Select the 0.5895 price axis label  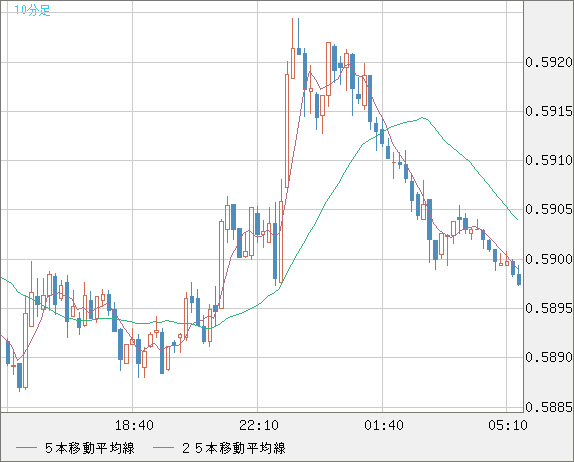(x=549, y=308)
